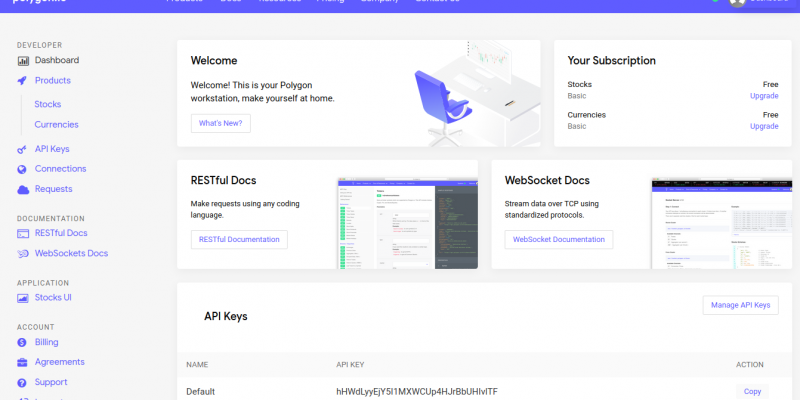Click the RESTful Docs terminal icon
Viewport: 800px width, 400px height.
(23, 234)
